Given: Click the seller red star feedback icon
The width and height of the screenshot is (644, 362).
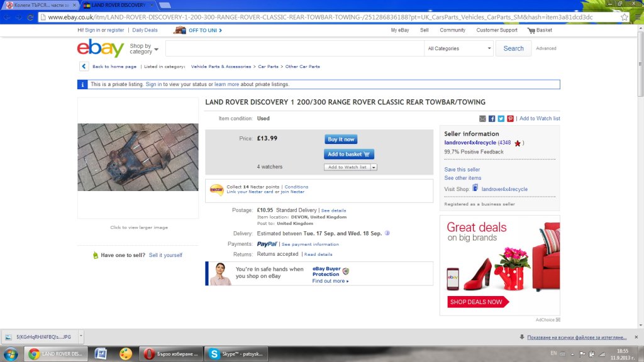Looking at the screenshot, I should pyautogui.click(x=518, y=143).
